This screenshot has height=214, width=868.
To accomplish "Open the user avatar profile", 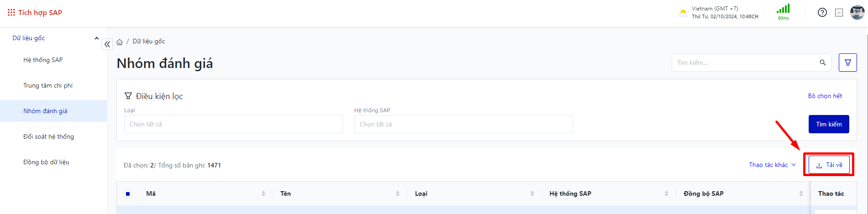I will pyautogui.click(x=857, y=12).
